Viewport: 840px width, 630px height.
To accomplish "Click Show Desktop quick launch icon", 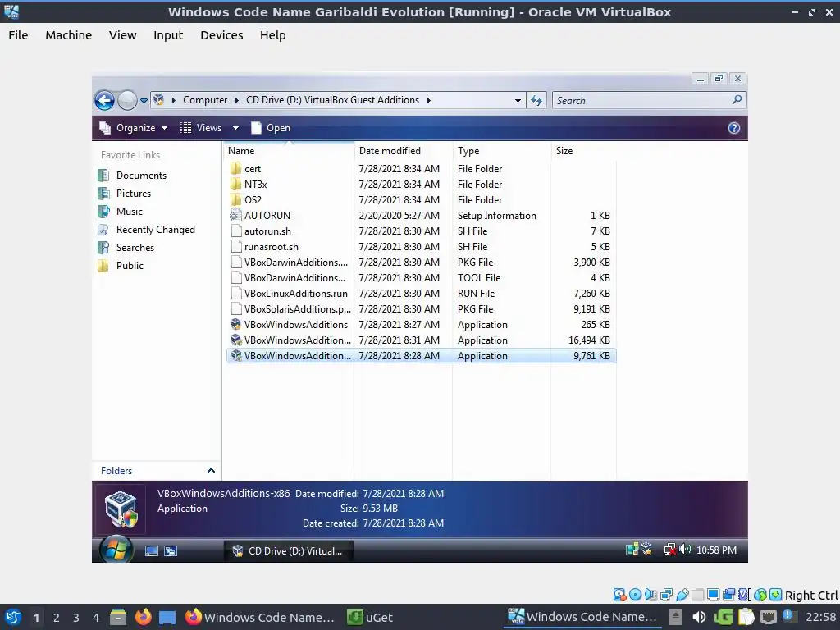I will pos(152,550).
